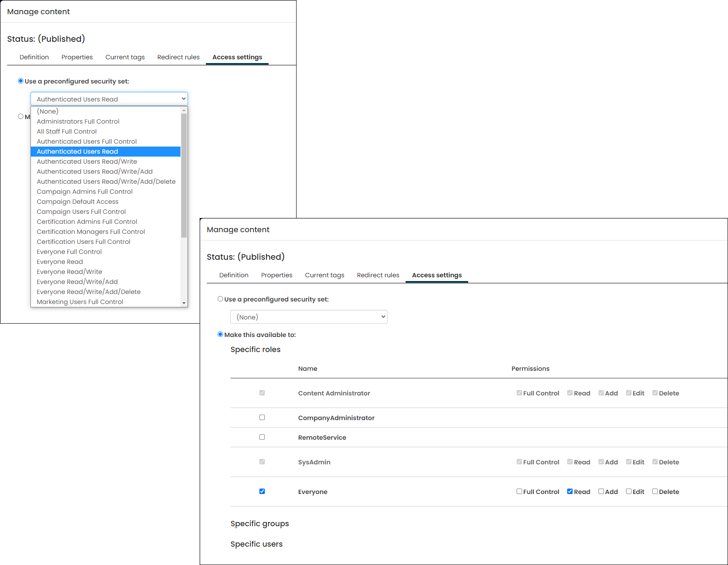
Task: Click the 'CompanyAdministrator' role name
Action: [x=336, y=418]
